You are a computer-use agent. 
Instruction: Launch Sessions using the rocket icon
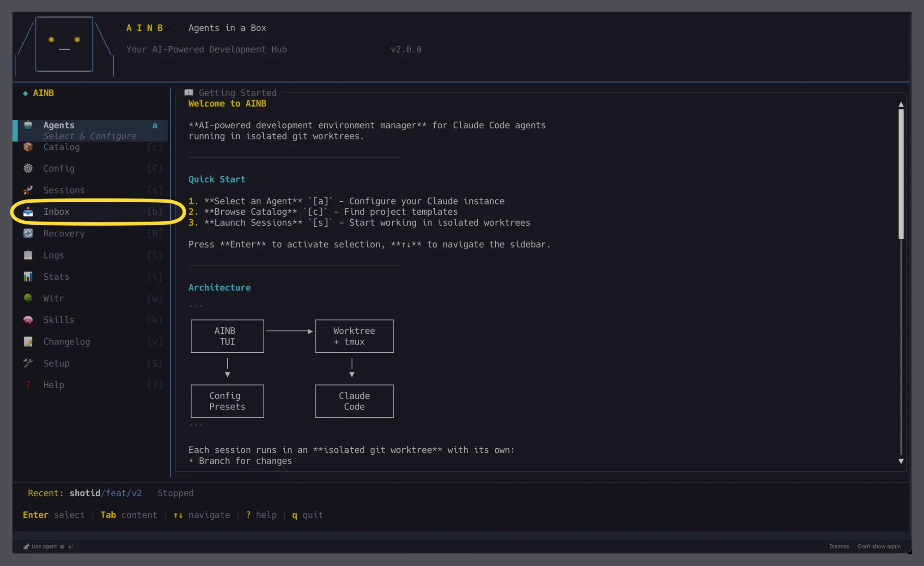click(x=28, y=190)
